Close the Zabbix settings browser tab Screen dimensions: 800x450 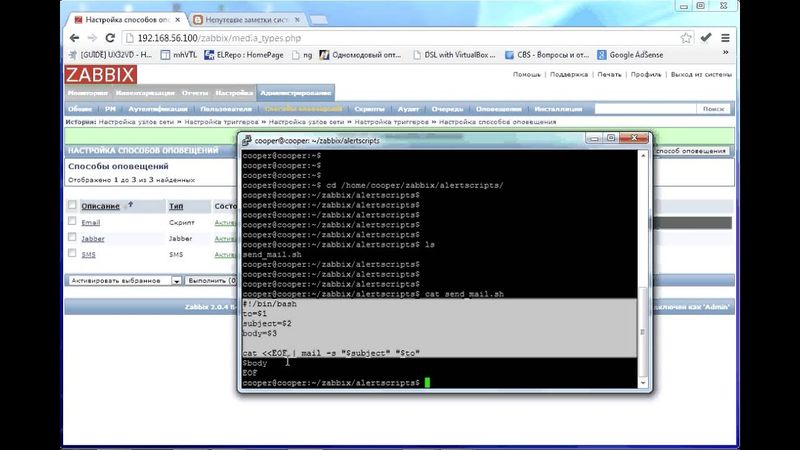pos(178,19)
